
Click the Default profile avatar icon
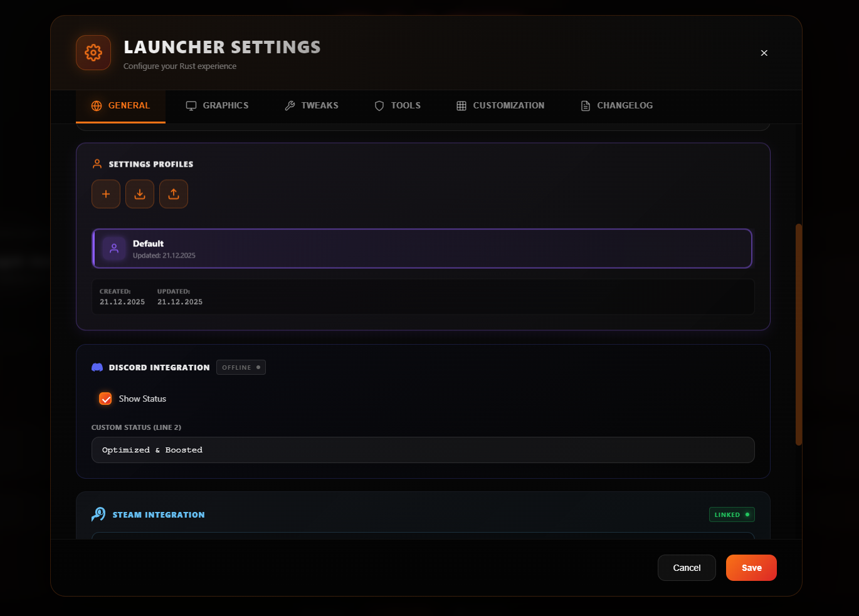tap(114, 249)
